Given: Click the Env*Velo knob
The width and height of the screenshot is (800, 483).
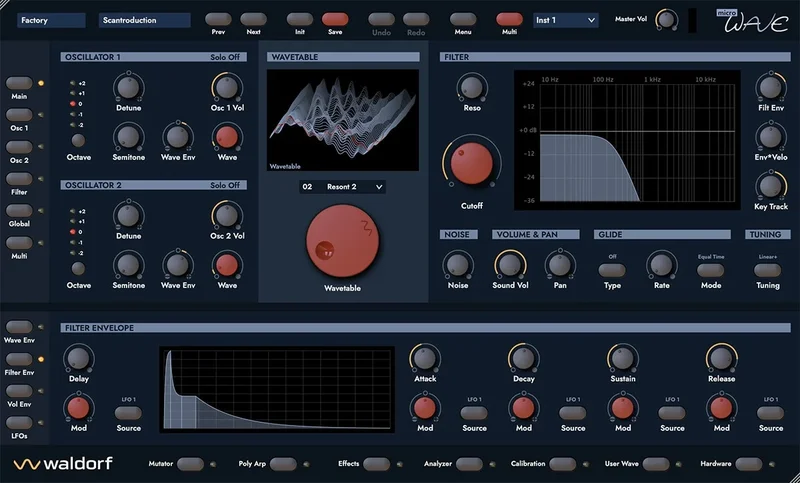Looking at the screenshot, I should click(x=770, y=137).
